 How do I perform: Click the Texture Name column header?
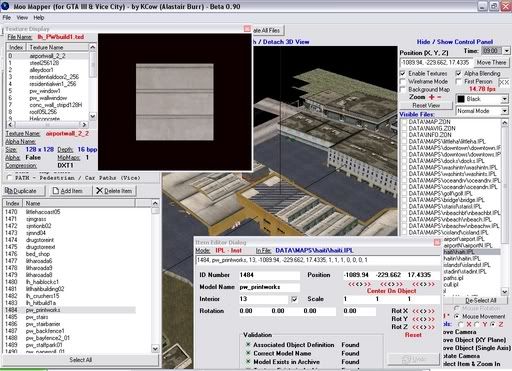click(x=57, y=47)
